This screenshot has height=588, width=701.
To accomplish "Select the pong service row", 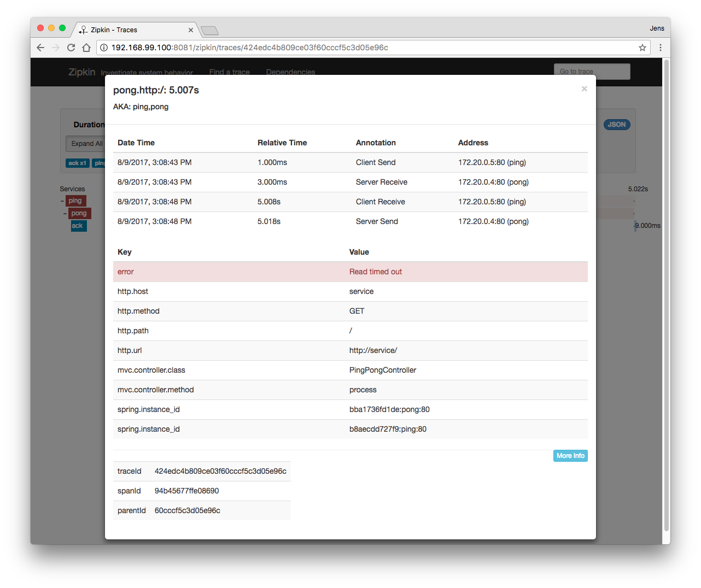I will click(79, 213).
